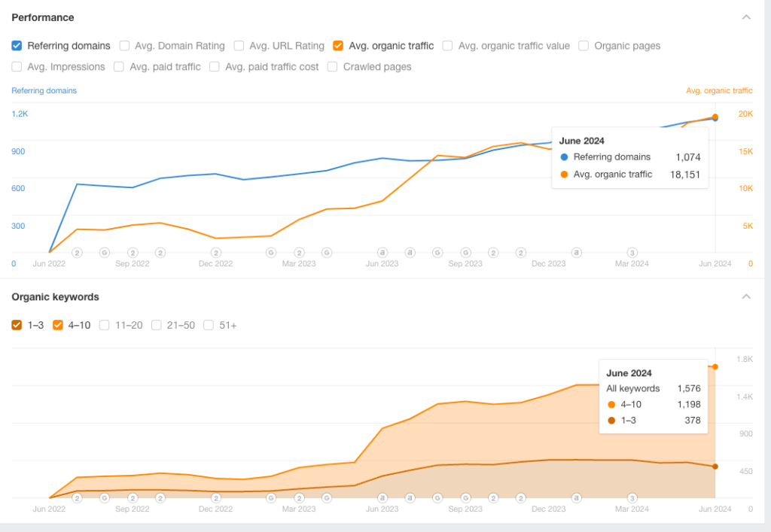
Task: Click the 'a' marker near Jan 2024 in Organic keywords chart
Action: point(577,497)
